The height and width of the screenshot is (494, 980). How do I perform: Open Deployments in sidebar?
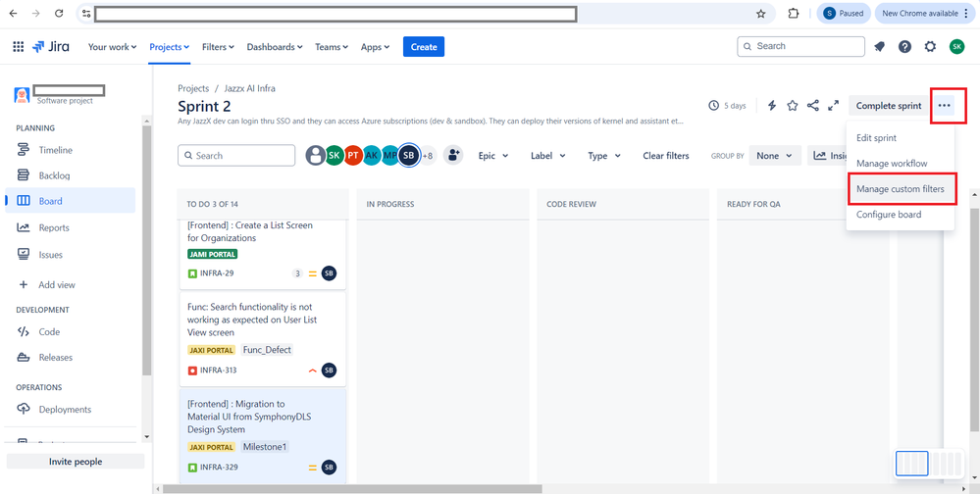70,410
